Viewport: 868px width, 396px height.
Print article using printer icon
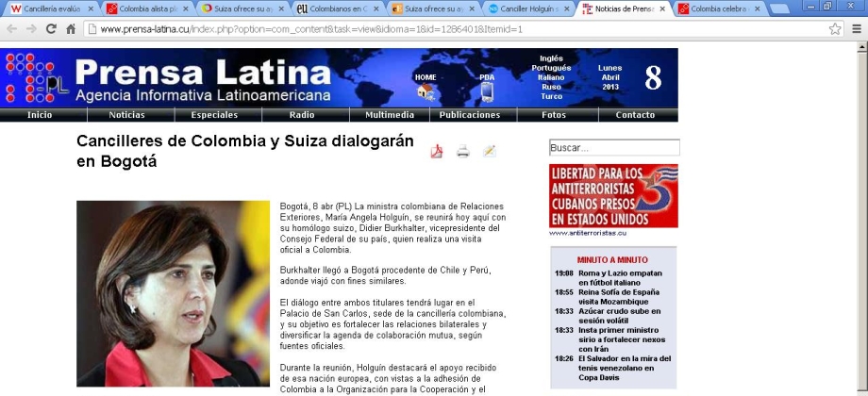point(463,151)
